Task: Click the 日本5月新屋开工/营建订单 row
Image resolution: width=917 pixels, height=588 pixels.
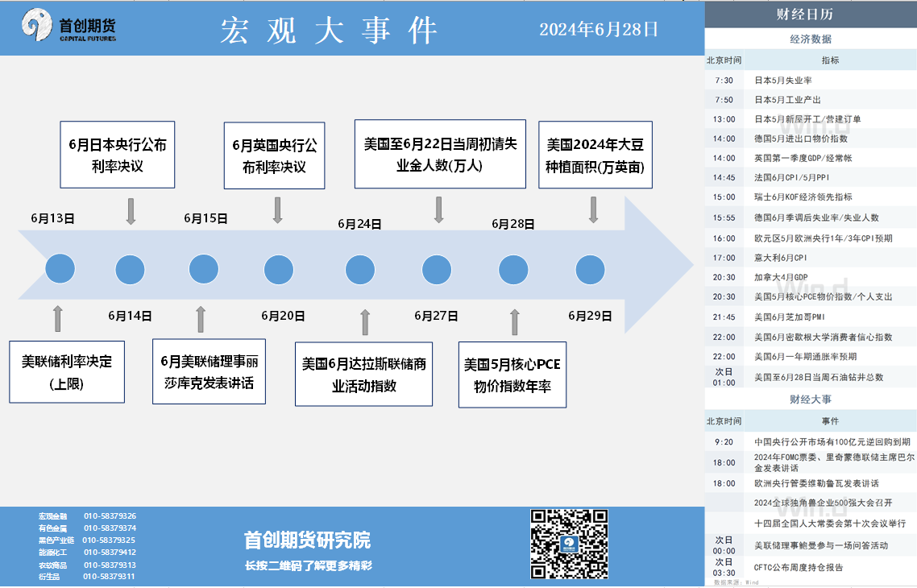Action: [x=811, y=119]
